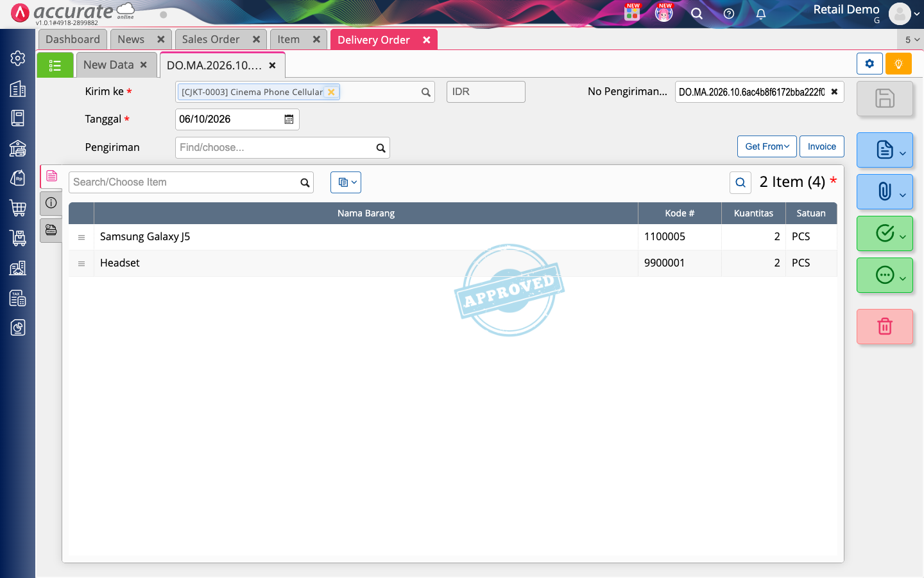Open the date picker calendar icon
Screen dimensions: 924x578
point(289,119)
